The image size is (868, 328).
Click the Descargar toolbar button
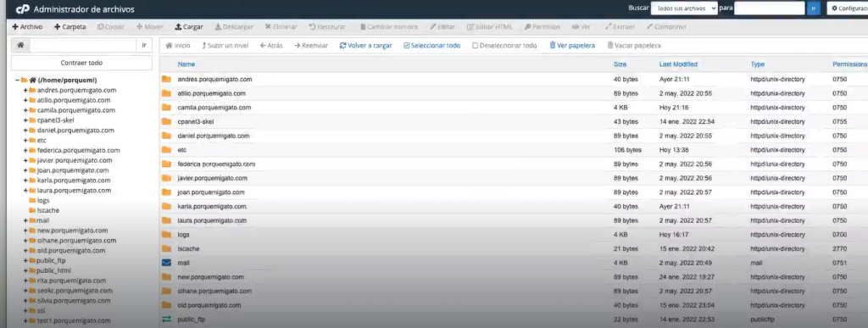click(234, 26)
